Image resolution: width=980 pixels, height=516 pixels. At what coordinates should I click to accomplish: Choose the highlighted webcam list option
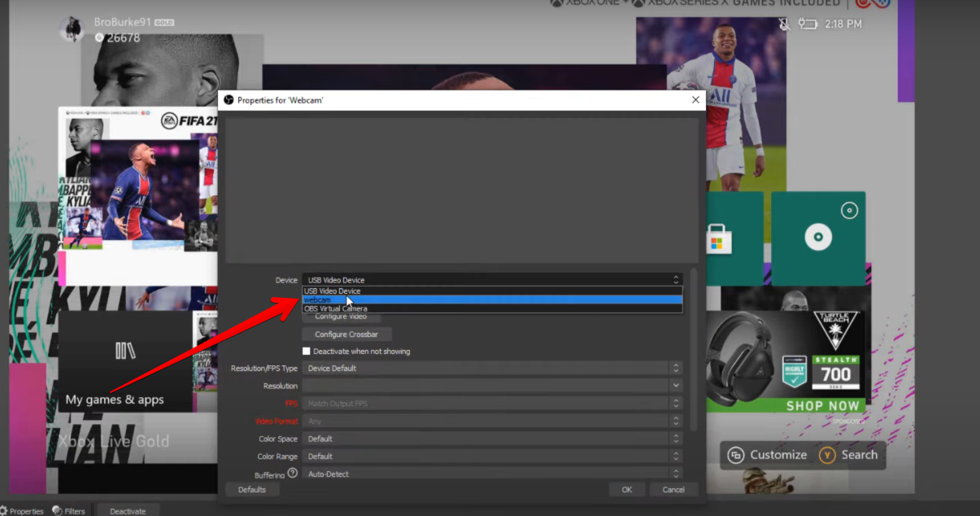pos(492,300)
